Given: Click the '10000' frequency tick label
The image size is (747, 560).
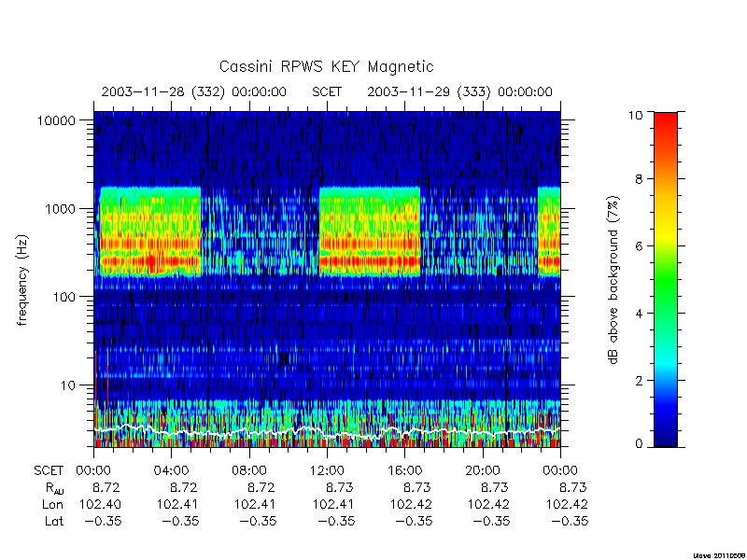Looking at the screenshot, I should (56, 120).
